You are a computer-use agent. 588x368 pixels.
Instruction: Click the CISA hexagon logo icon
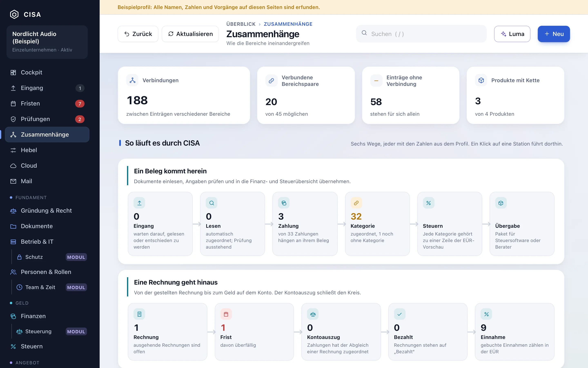coord(14,14)
